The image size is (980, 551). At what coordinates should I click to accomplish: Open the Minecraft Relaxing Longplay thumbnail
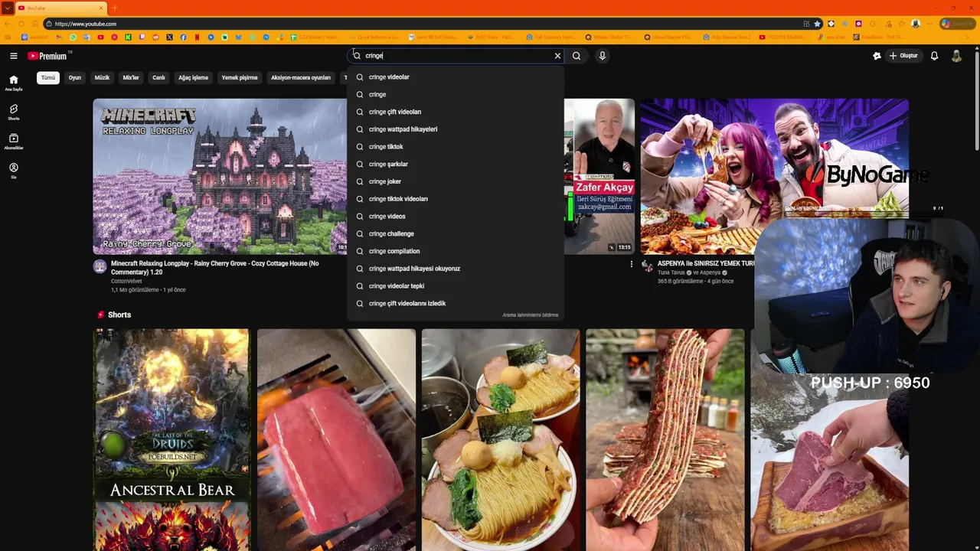pos(220,176)
